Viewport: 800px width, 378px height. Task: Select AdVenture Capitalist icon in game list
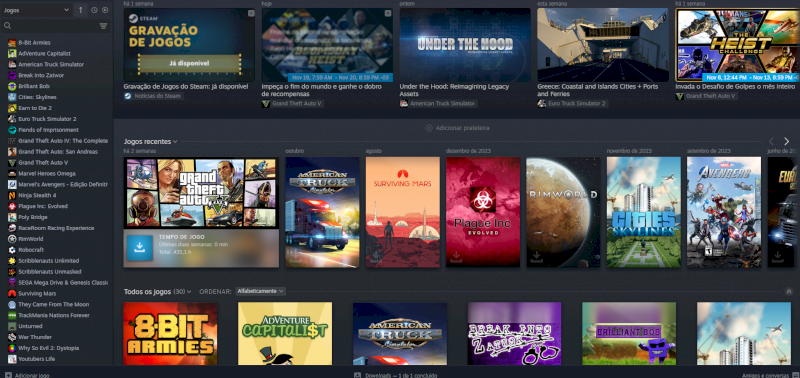tap(12, 54)
